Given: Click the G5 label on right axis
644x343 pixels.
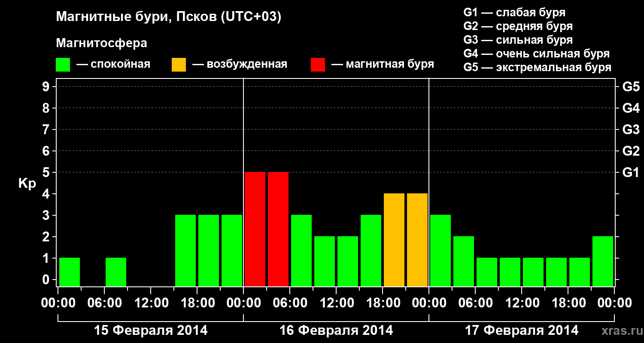Looking at the screenshot, I should point(631,87).
